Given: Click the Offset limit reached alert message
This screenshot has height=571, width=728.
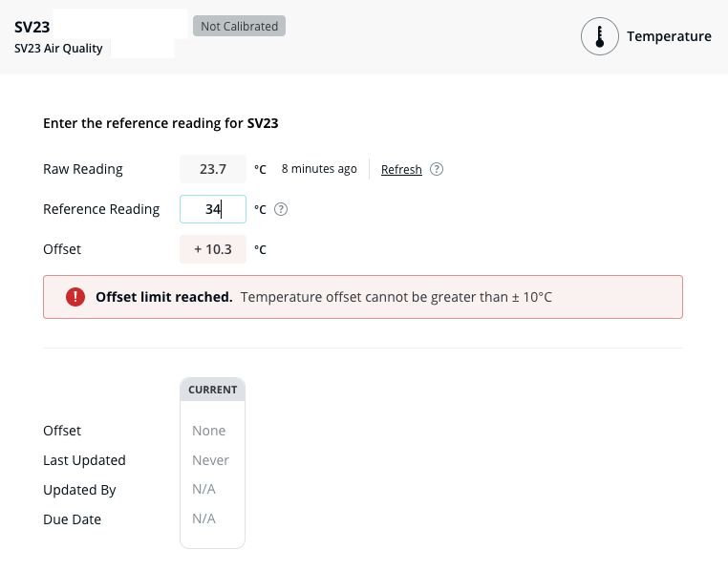Looking at the screenshot, I should [x=363, y=297].
